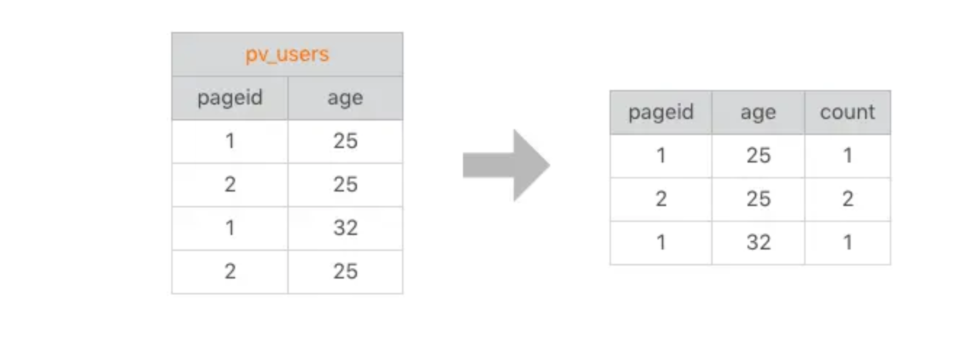980x341 pixels.
Task: Click the orange pv_users table title
Action: coord(287,54)
